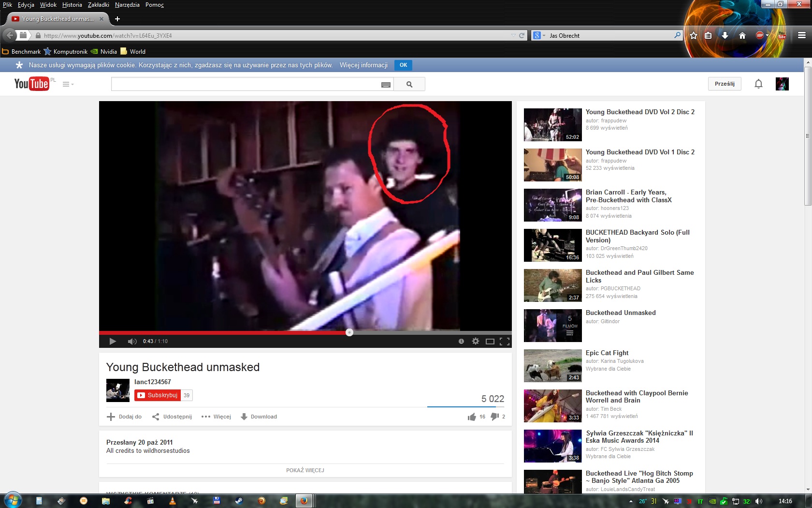Click the Prześlij upload button
Image resolution: width=812 pixels, height=508 pixels.
[725, 84]
